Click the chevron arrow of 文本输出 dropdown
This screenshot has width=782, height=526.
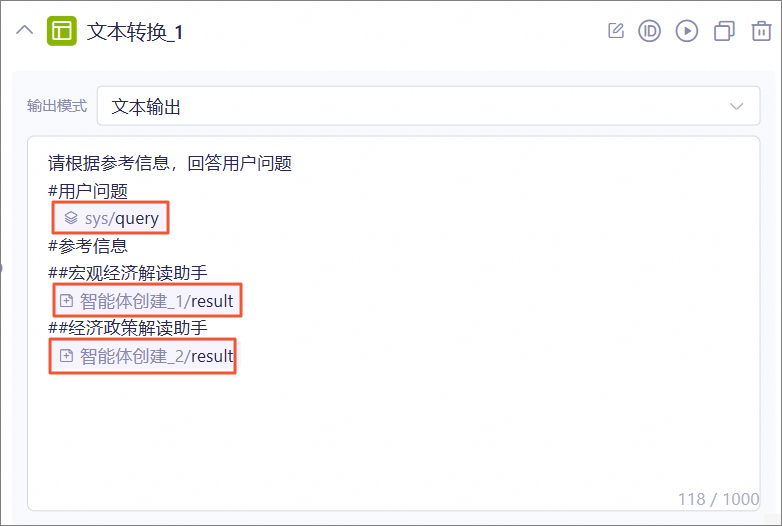coord(736,106)
